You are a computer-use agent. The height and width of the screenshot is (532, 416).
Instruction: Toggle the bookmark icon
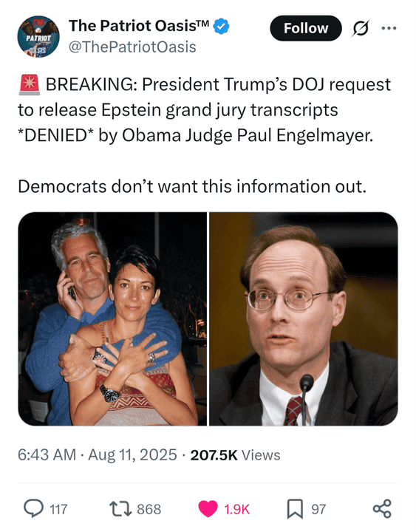tap(295, 509)
